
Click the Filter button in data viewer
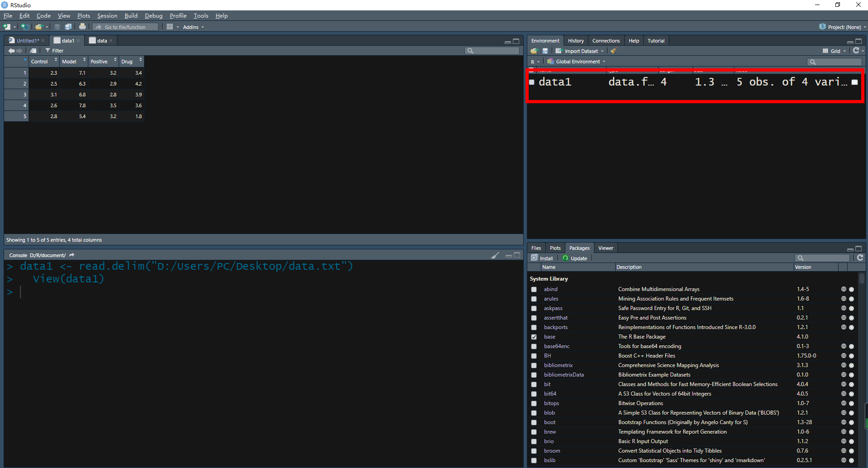55,51
